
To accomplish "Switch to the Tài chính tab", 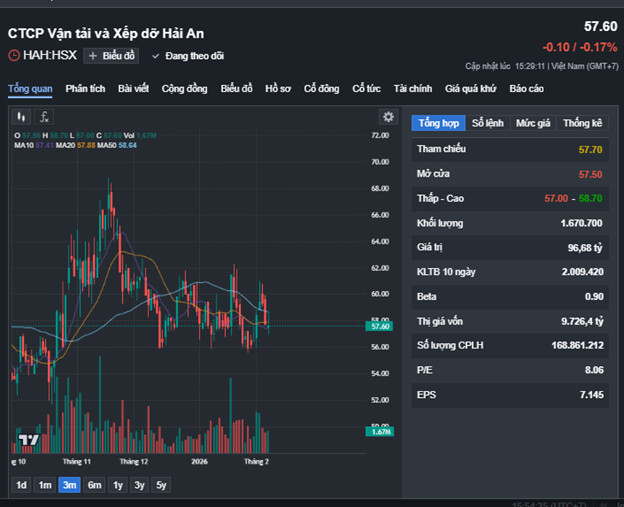I will (x=413, y=88).
